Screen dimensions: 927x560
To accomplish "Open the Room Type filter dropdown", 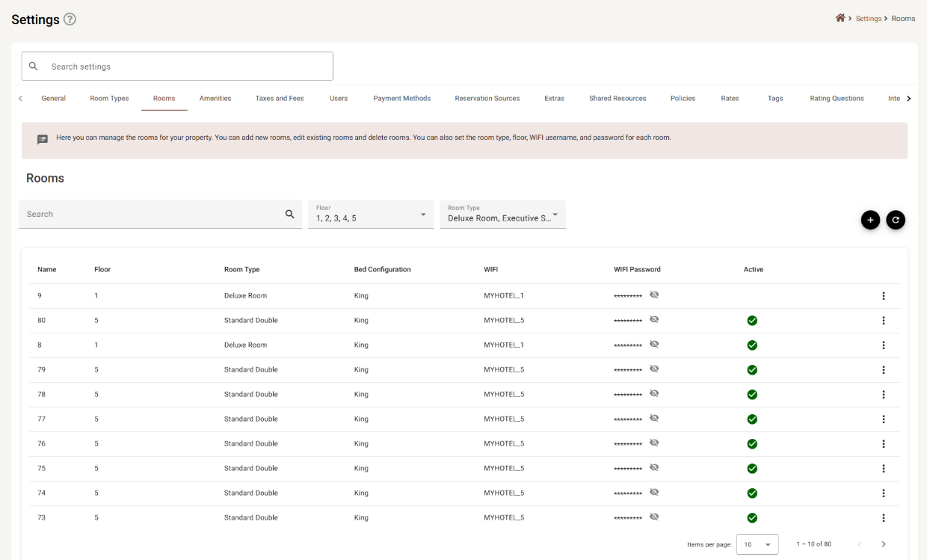I will coord(503,215).
